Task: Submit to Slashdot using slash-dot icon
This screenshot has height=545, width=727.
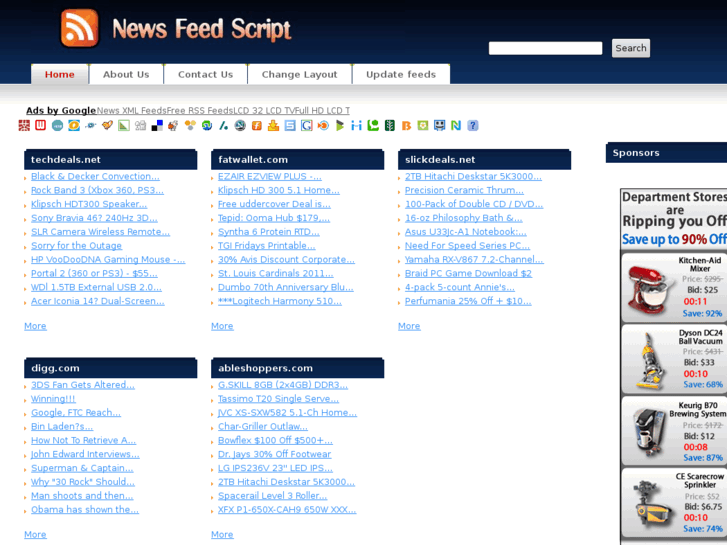Action: pyautogui.click(x=223, y=125)
